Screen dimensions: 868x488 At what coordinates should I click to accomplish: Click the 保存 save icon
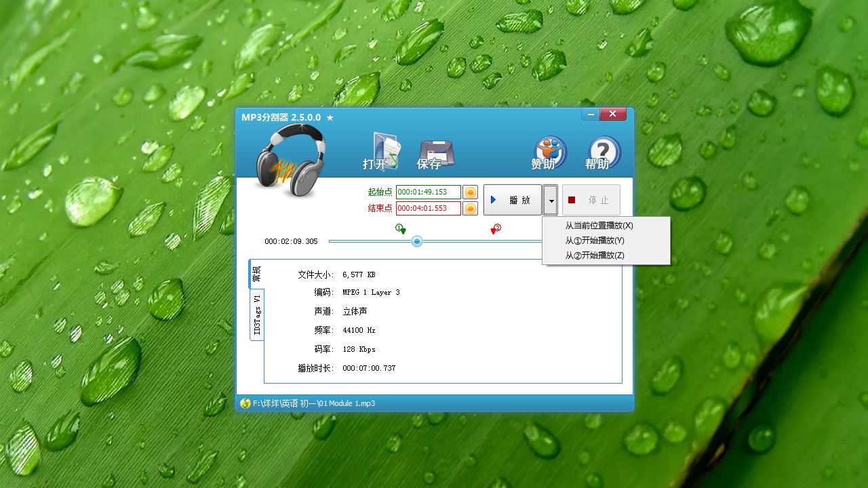[x=435, y=150]
